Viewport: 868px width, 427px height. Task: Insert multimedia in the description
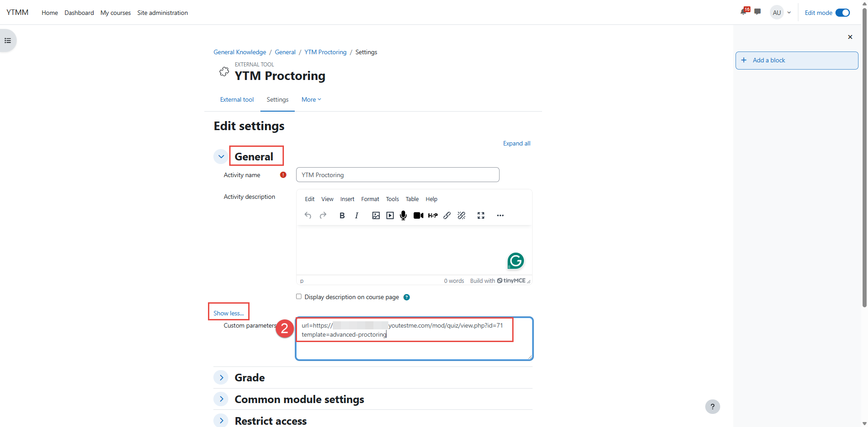pyautogui.click(x=390, y=216)
